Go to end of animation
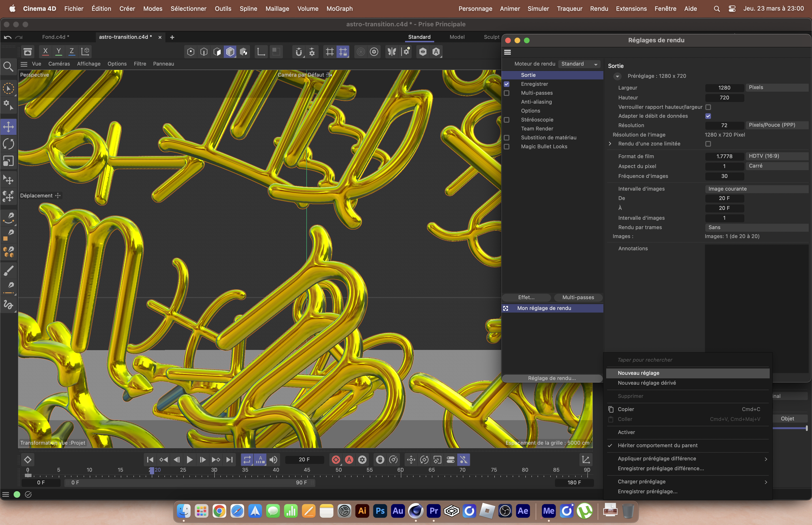Image resolution: width=812 pixels, height=525 pixels. click(x=230, y=460)
